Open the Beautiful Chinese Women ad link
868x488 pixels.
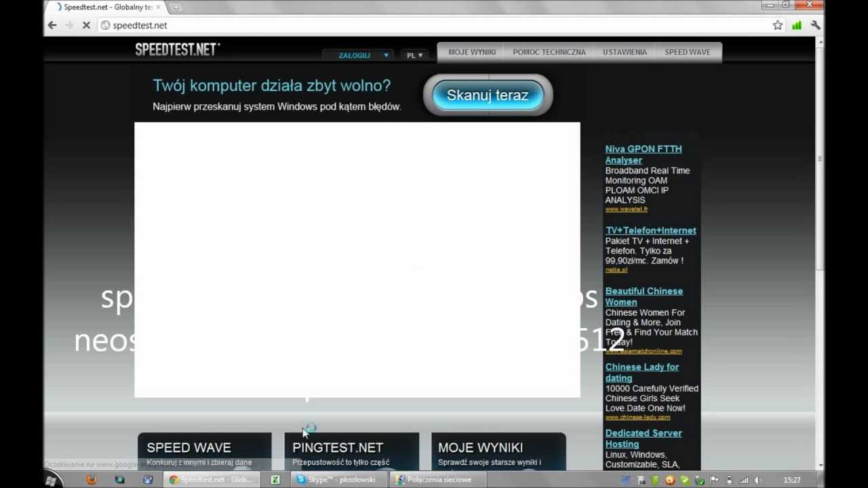[644, 296]
